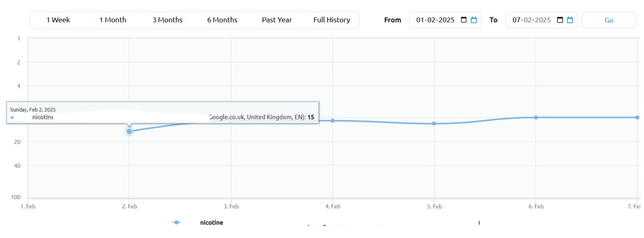Click the 5 Feb data point

pyautogui.click(x=434, y=124)
